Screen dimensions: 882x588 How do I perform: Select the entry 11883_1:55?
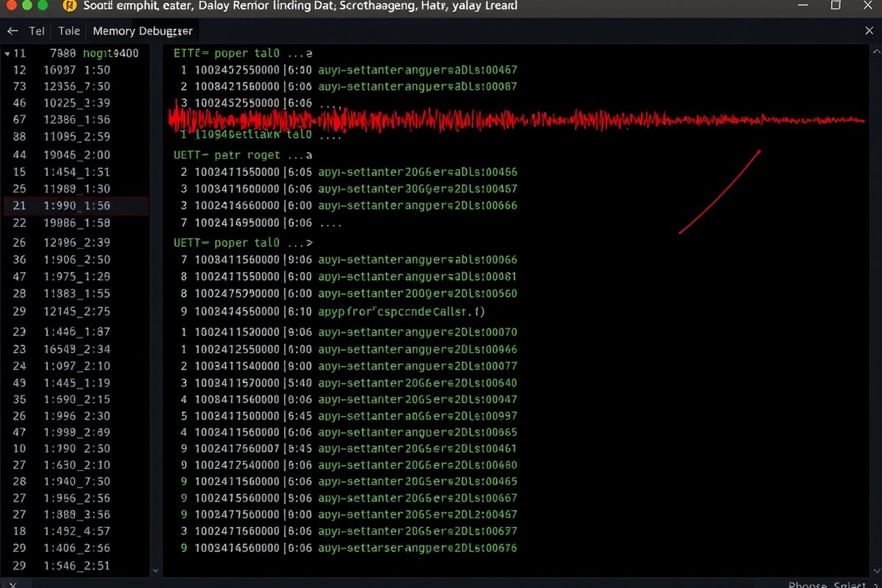[x=76, y=293]
